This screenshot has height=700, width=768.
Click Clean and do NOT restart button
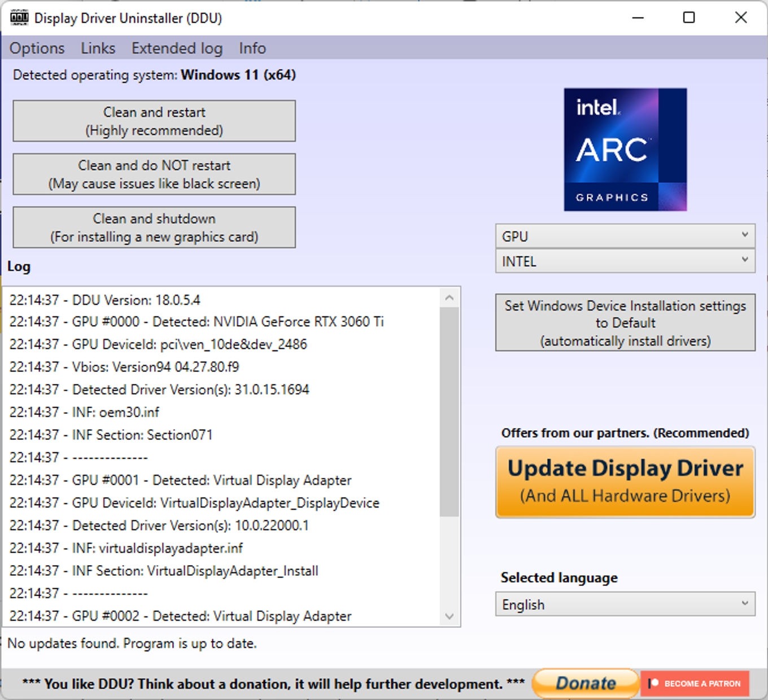tap(154, 174)
